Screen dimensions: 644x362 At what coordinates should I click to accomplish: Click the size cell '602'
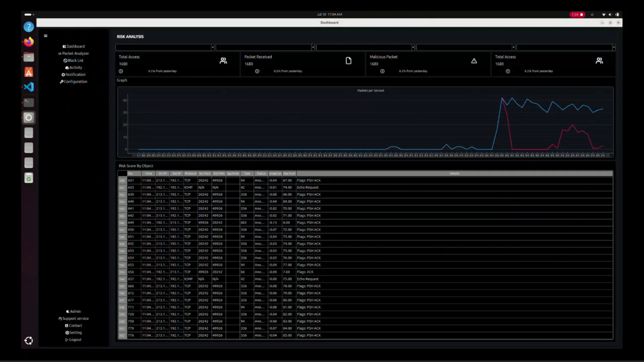coord(247,223)
